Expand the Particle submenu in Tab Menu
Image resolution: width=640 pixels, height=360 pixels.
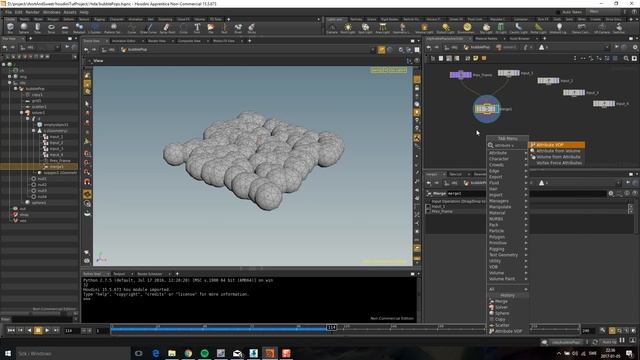click(507, 231)
